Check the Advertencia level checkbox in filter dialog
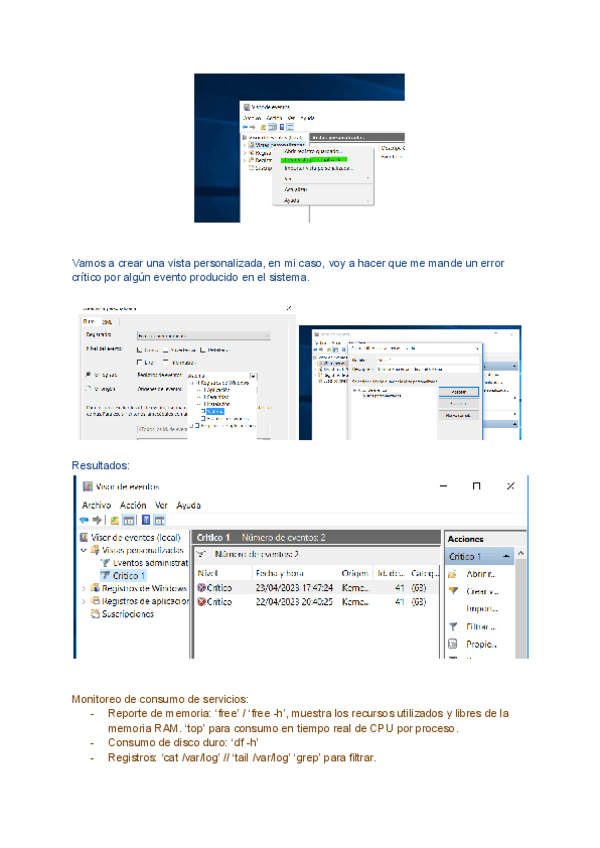This screenshot has height=848, width=600. (166, 350)
